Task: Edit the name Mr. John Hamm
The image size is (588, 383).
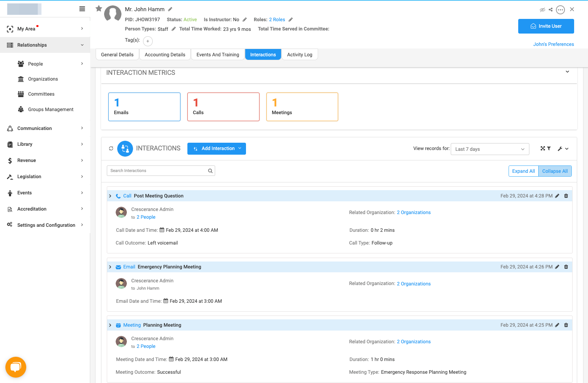Action: (x=170, y=9)
